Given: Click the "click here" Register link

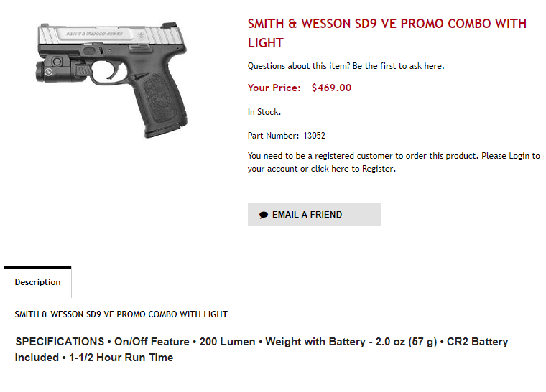Looking at the screenshot, I should click(x=330, y=169).
